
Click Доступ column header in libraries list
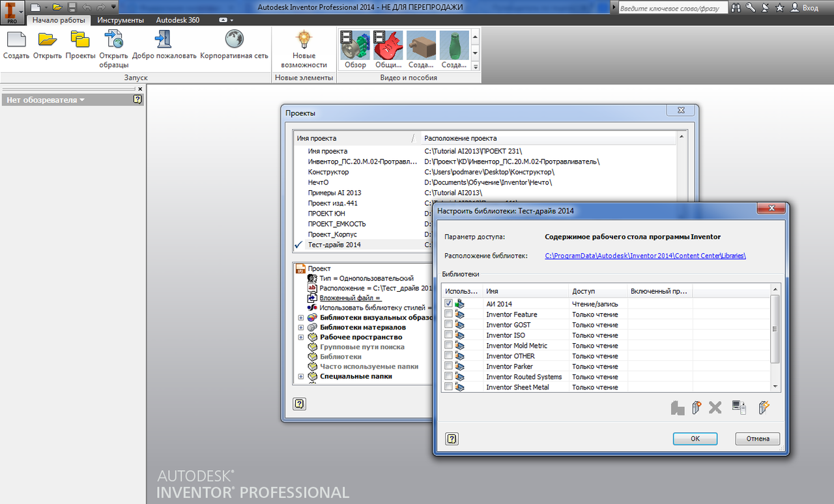pos(597,291)
